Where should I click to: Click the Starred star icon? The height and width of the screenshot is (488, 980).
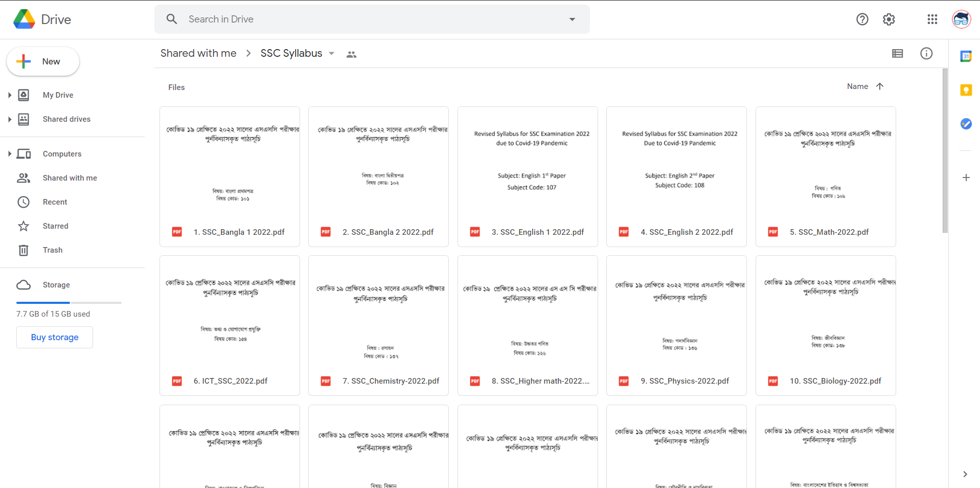click(x=24, y=226)
